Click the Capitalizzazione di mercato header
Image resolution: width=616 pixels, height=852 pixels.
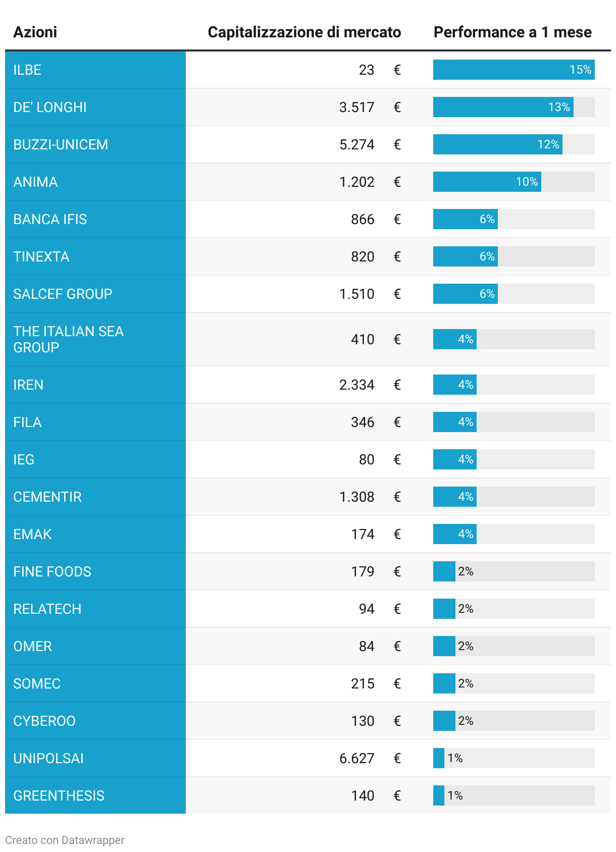(x=304, y=32)
